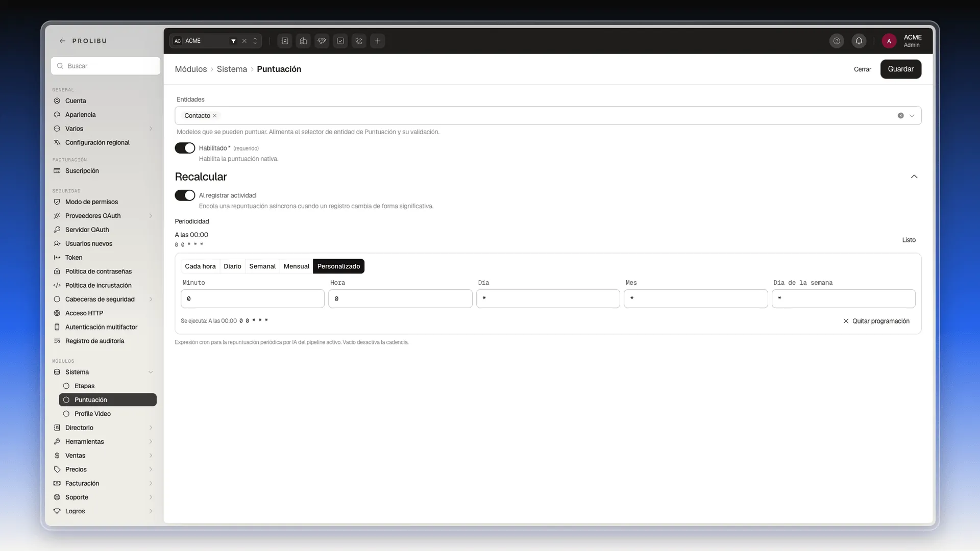Click the Cerrar button
Screen dimensions: 980x551
863,69
